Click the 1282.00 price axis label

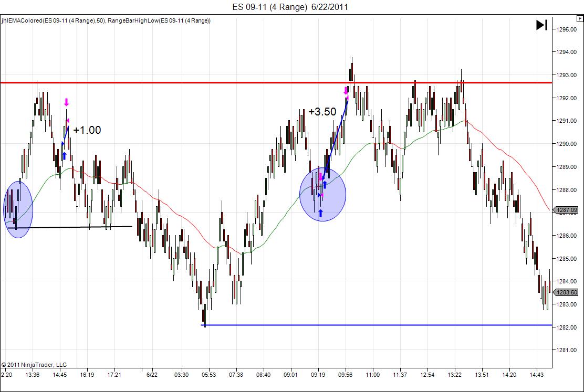(567, 327)
